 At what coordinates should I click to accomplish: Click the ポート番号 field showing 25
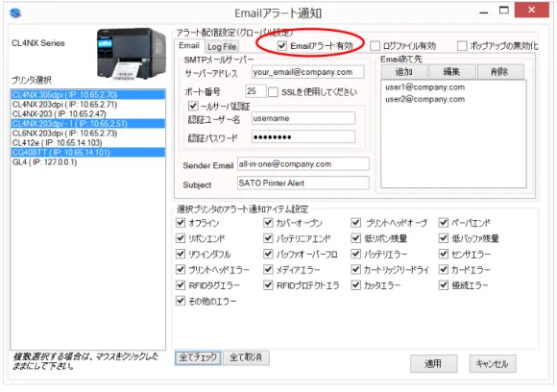tap(255, 91)
